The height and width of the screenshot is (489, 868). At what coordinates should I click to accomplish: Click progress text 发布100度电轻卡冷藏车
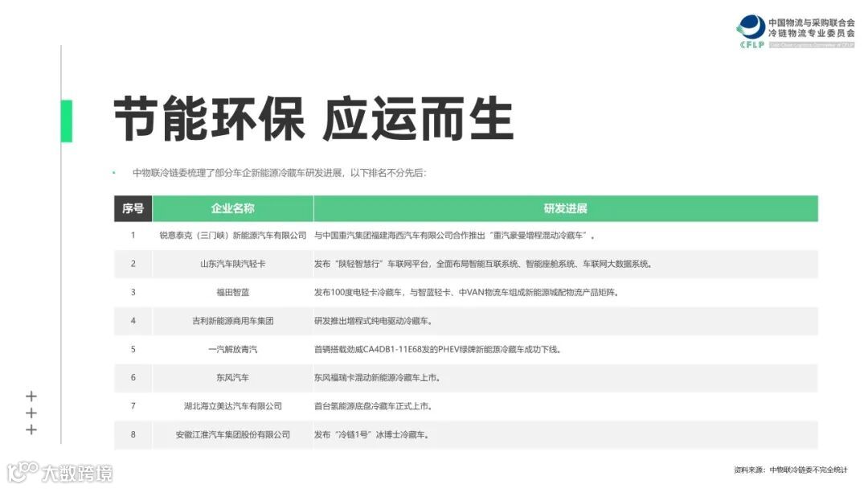point(467,293)
